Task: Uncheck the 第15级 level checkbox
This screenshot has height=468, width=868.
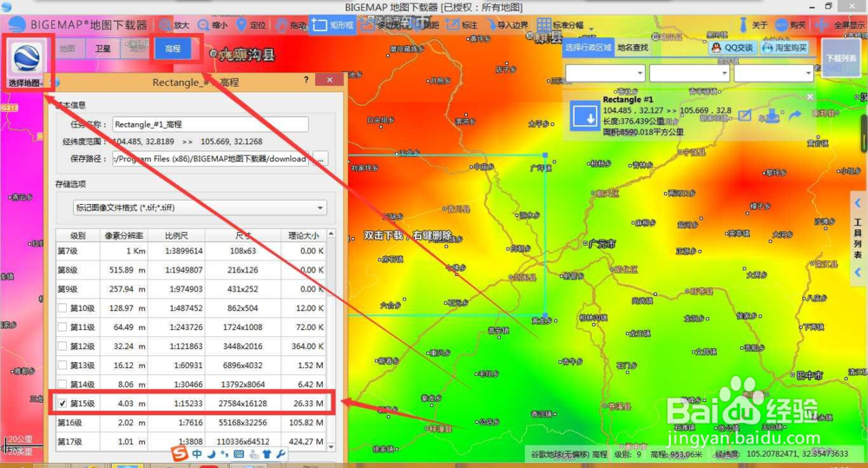Action: 62,403
